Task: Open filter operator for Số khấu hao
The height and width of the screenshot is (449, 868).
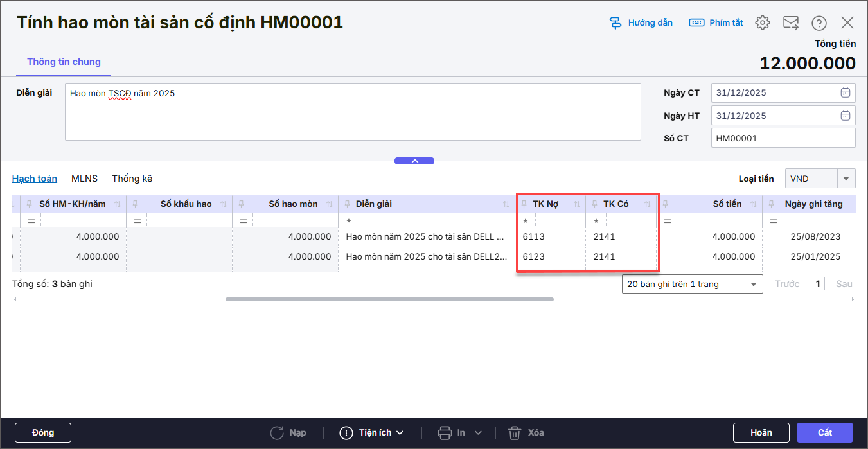Action: (137, 220)
